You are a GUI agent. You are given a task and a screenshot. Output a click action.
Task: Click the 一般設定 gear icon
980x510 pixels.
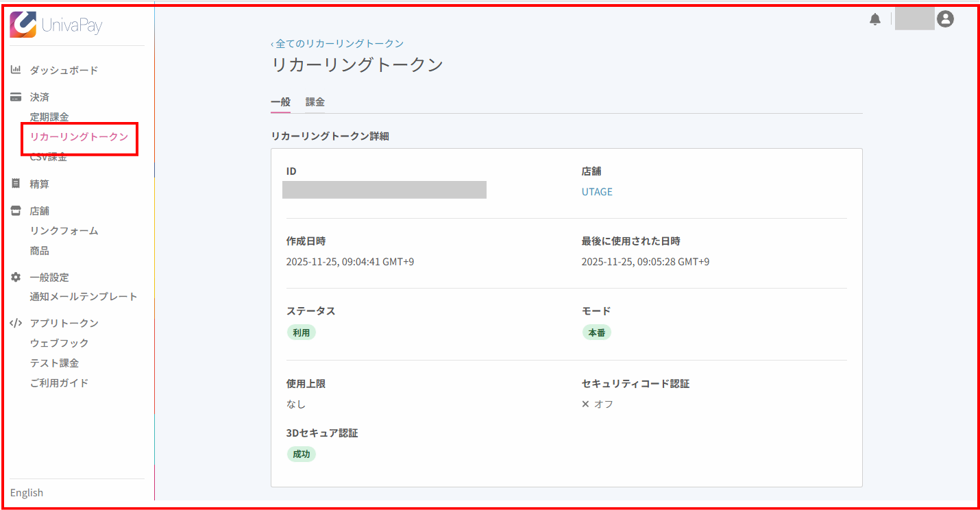[16, 277]
